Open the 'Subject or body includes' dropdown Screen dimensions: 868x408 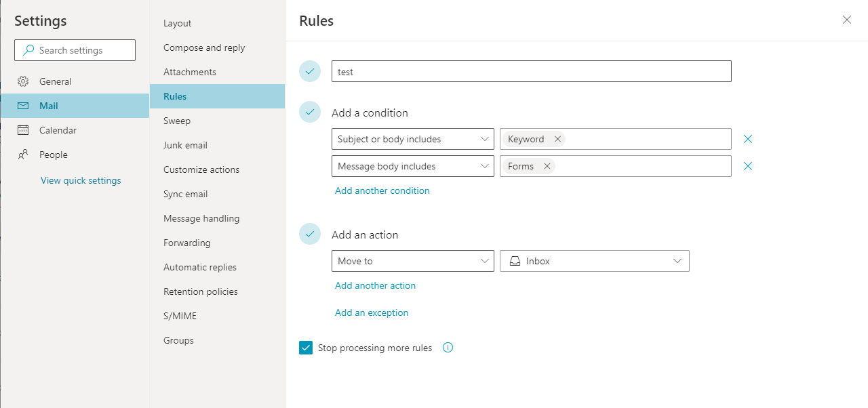pyautogui.click(x=413, y=139)
